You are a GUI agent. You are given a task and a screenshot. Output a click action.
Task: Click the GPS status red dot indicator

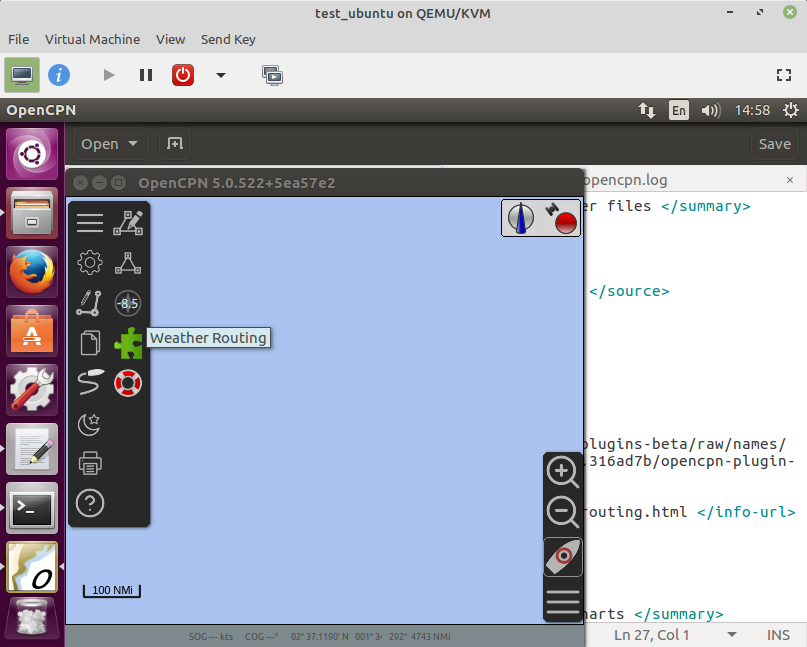[x=562, y=218]
